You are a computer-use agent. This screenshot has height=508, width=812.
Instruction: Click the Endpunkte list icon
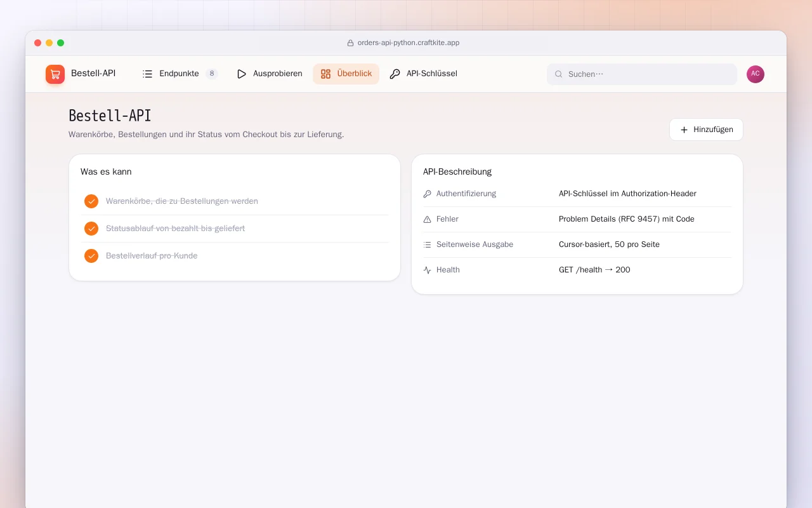148,74
